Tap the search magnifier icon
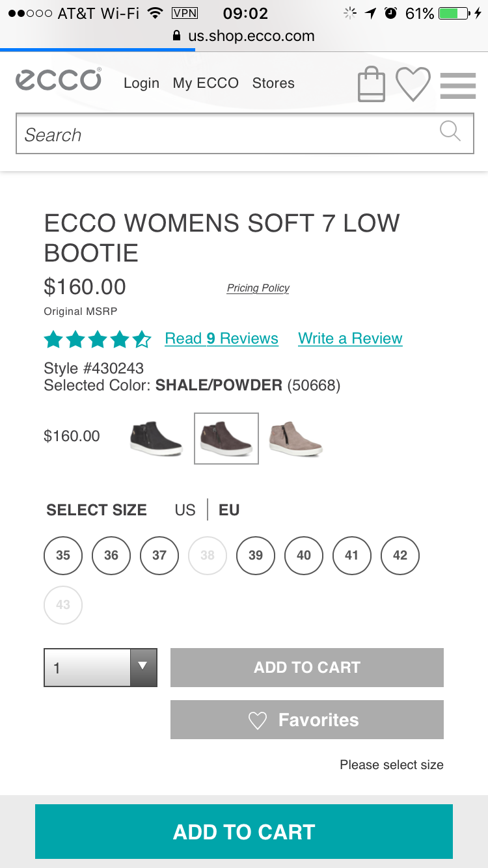Viewport: 488px width, 868px height. (450, 131)
